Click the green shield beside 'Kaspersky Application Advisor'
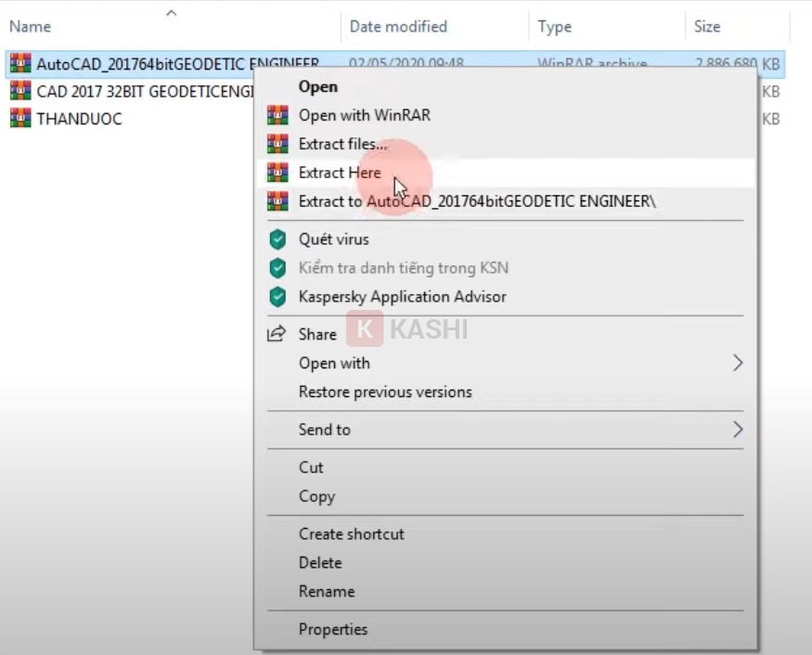The height and width of the screenshot is (655, 812). (x=277, y=297)
